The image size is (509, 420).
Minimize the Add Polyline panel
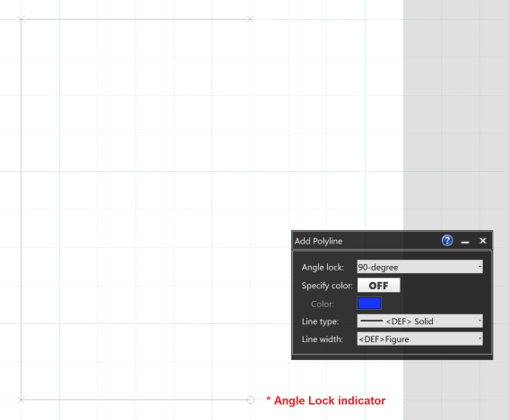point(465,241)
